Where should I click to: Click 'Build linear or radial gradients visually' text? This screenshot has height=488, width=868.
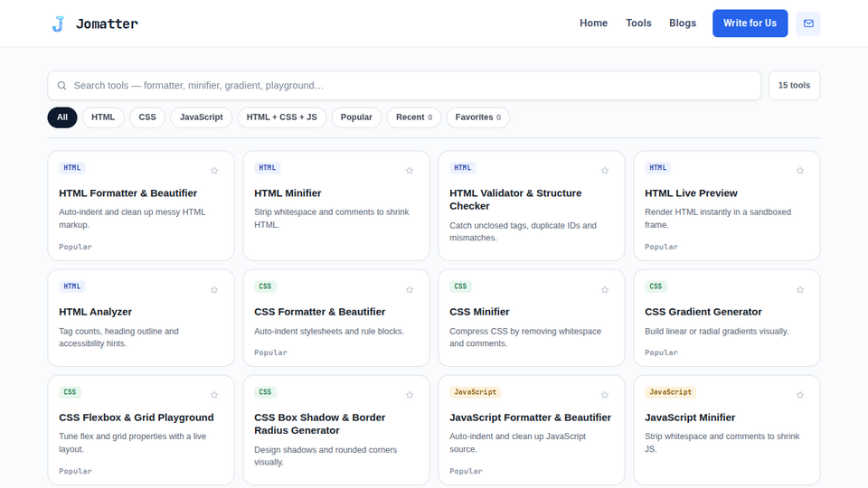click(x=717, y=332)
